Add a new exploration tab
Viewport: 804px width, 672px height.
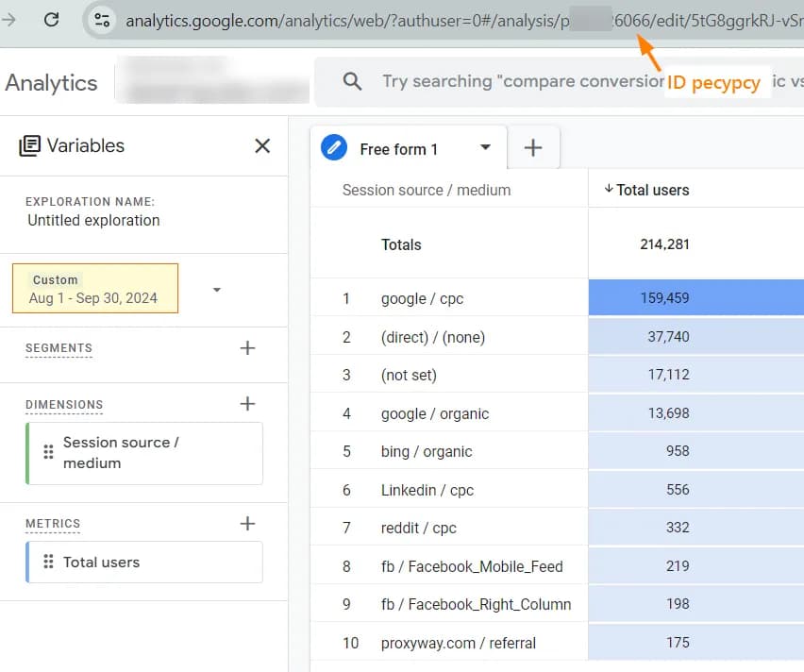(533, 148)
